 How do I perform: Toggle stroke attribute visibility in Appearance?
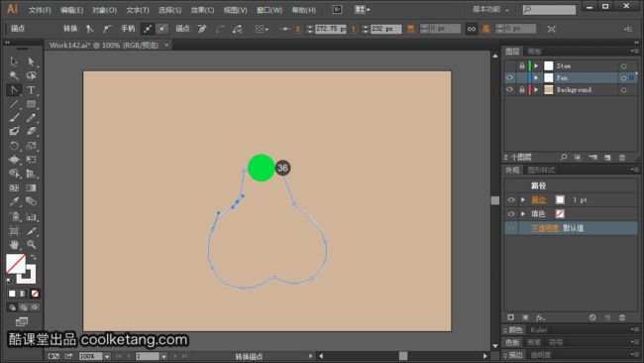click(511, 199)
